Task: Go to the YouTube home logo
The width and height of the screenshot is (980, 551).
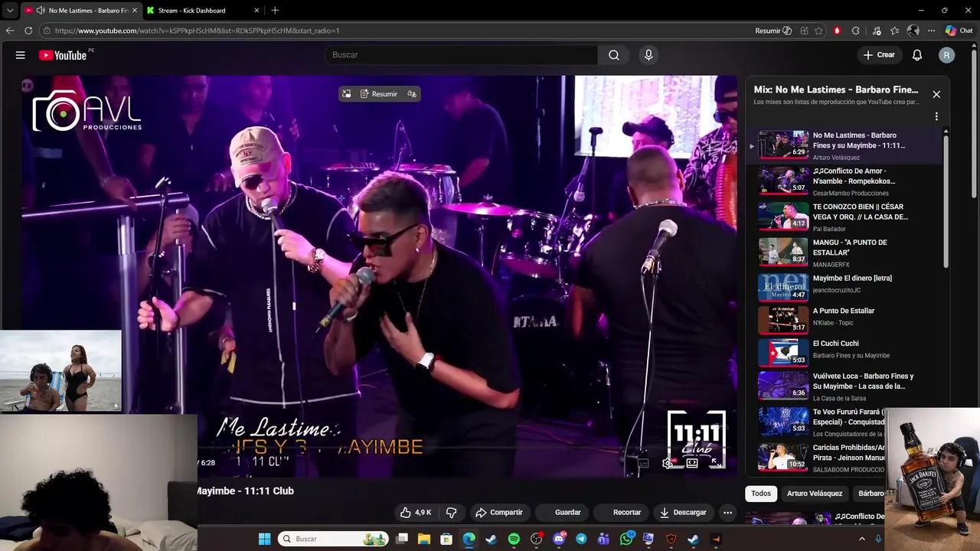Action: [63, 55]
